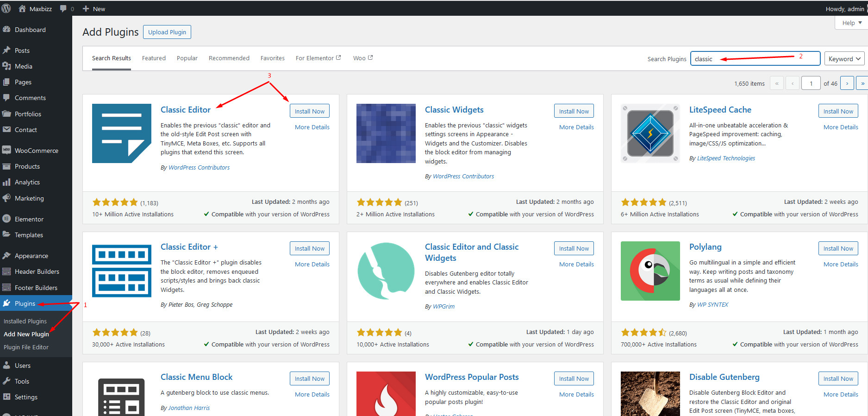Install the Classic Menu Block plugin
This screenshot has height=416, width=868.
pos(310,378)
